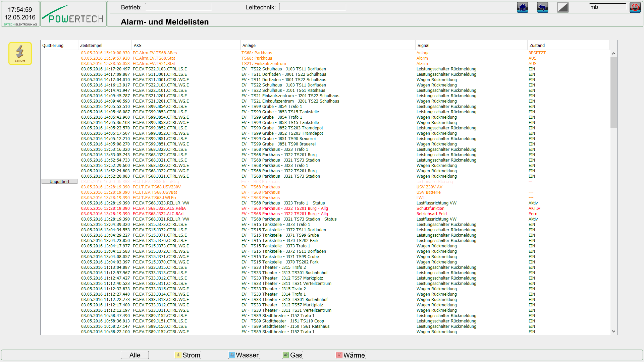The image size is (644, 362).
Task: Select row FC.EV.TS15.J373.CTRL.LS.E
Action: coord(325,225)
